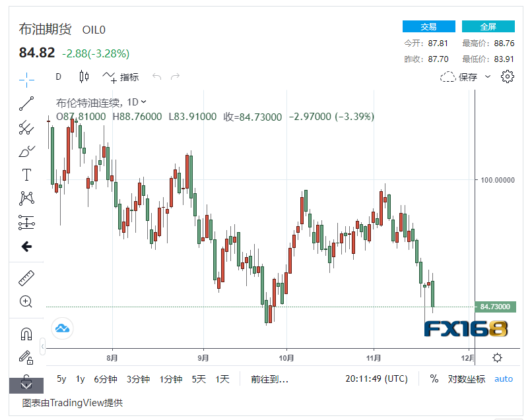Open candlestick chart style selector
532x420 pixels.
(x=84, y=76)
